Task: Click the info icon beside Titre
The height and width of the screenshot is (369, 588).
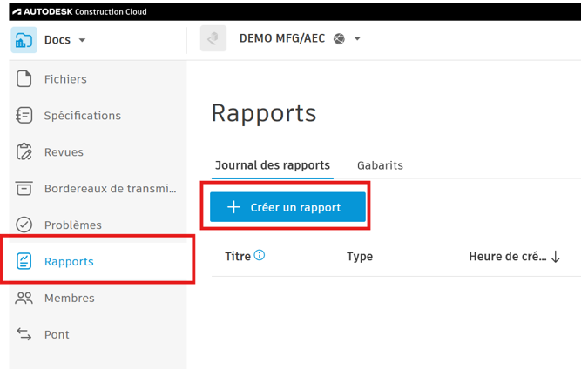Action: (260, 256)
